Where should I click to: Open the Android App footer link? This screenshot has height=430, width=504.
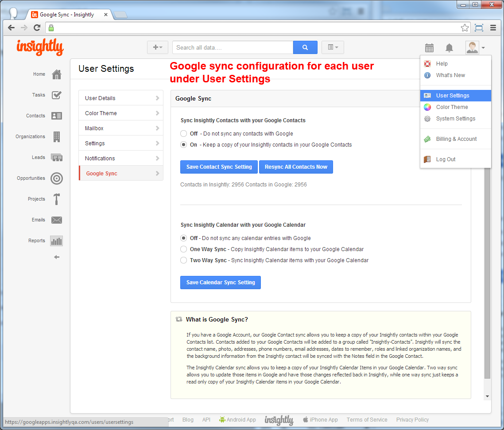[237, 420]
